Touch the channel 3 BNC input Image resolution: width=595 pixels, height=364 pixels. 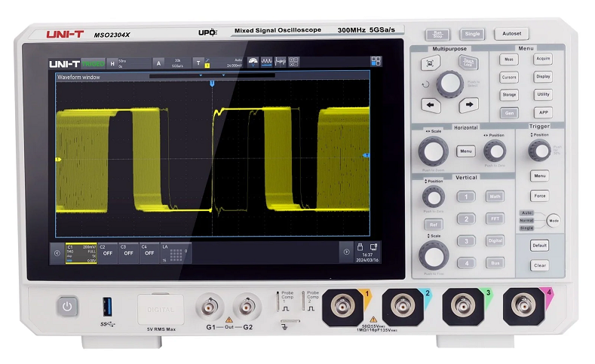463,306
